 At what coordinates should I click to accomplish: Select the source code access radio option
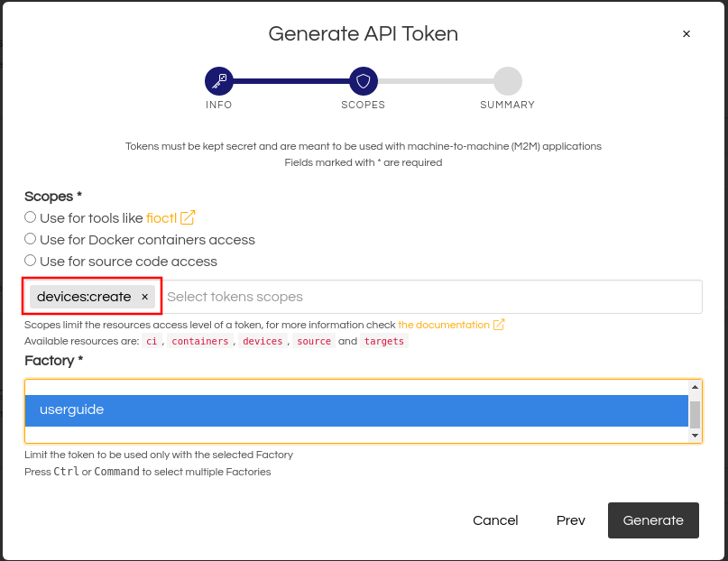[31, 261]
